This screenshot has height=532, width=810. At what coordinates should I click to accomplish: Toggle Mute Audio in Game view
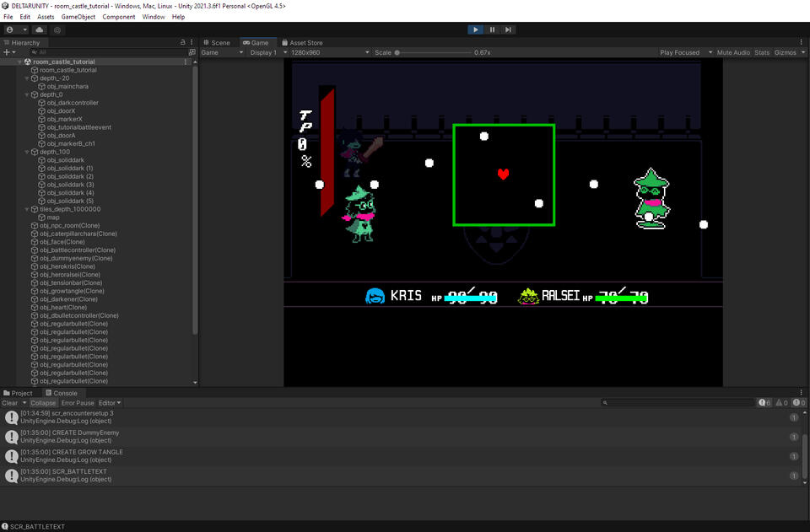(x=732, y=52)
